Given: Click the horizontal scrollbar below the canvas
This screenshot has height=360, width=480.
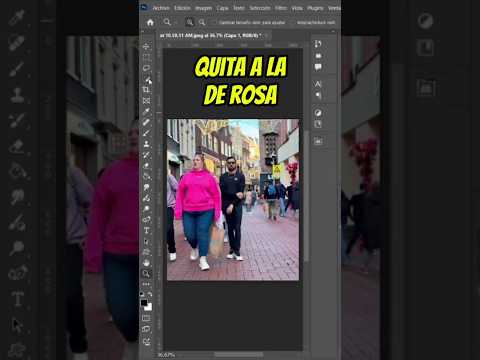Looking at the screenshot, I should (239, 355).
